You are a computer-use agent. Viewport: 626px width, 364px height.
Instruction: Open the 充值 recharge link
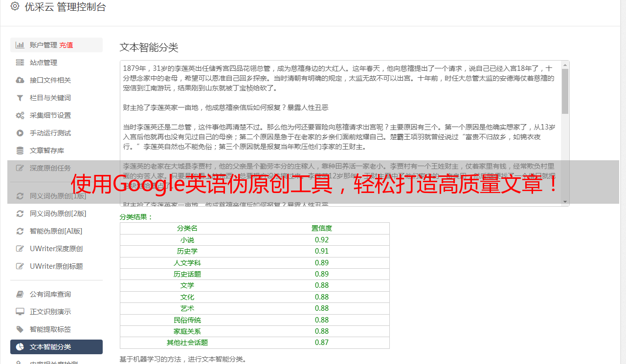point(66,45)
